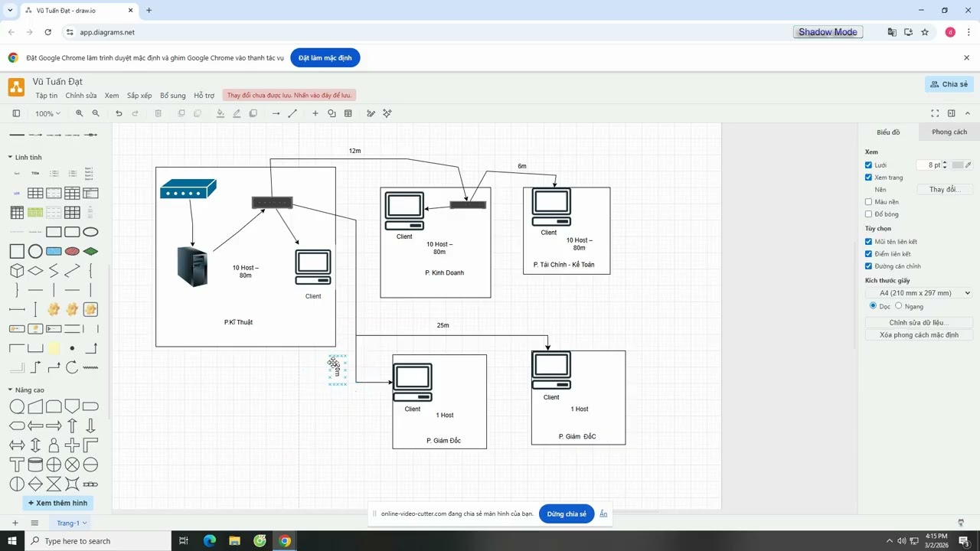The width and height of the screenshot is (980, 551).
Task: Enable the Đổ bóng checkbox
Action: point(869,214)
